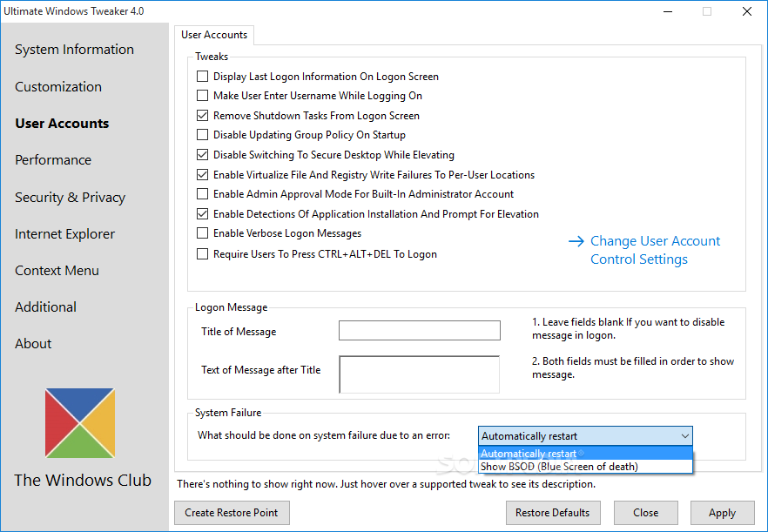The image size is (768, 532).
Task: Go to Context Menu section
Action: (x=57, y=271)
